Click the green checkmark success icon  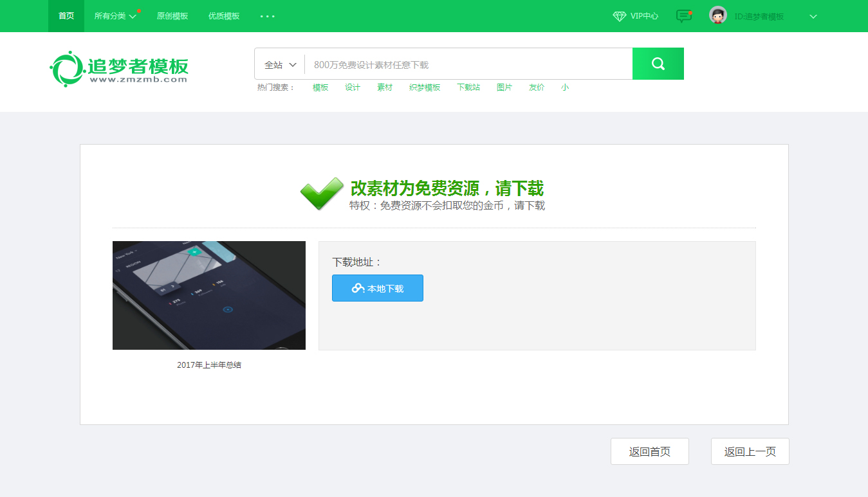(322, 193)
